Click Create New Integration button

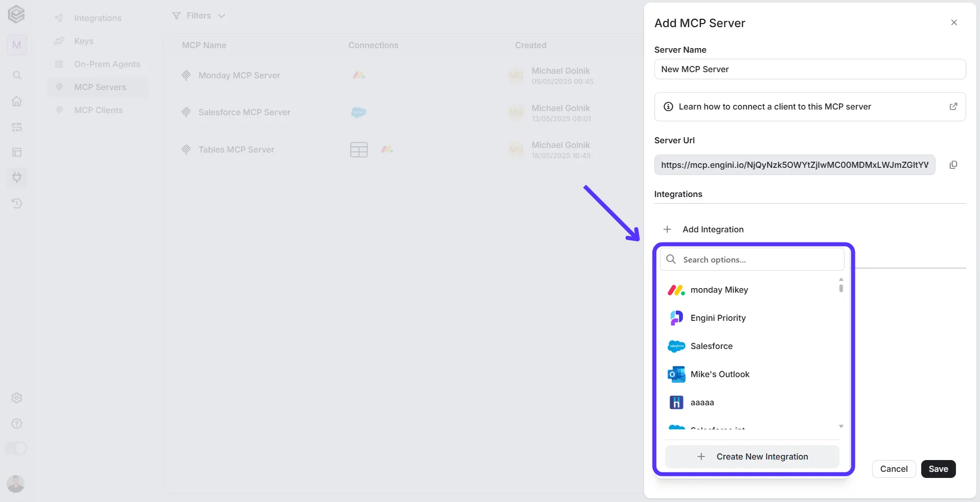[752, 456]
